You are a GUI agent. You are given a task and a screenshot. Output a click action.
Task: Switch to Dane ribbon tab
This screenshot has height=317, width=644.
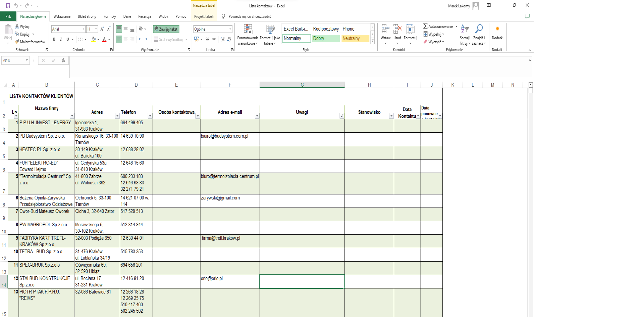point(127,16)
